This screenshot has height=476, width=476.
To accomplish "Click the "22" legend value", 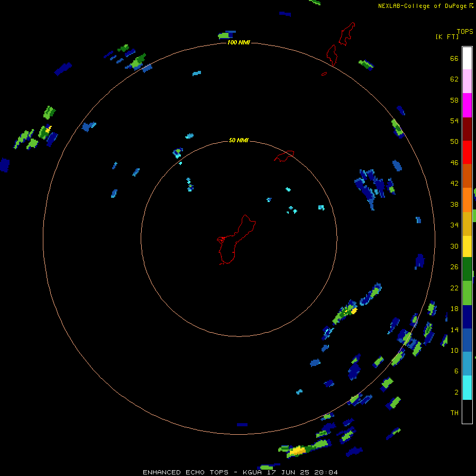I will click(454, 288).
